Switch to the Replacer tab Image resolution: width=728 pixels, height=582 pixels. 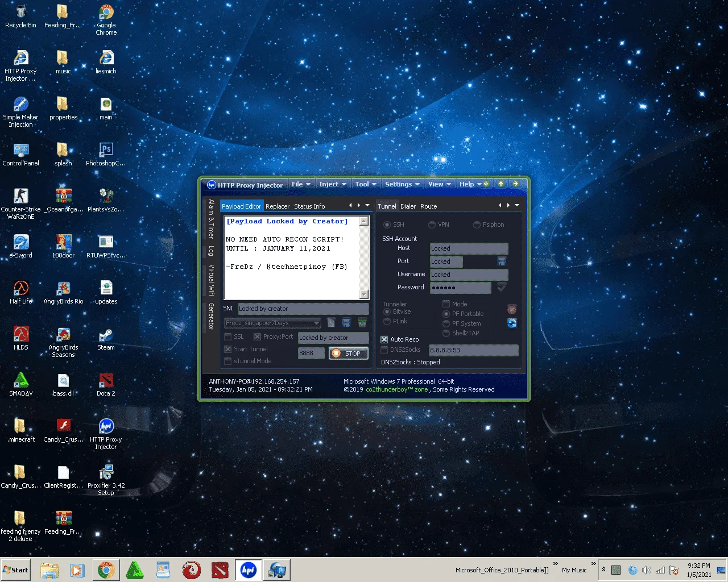coord(278,206)
